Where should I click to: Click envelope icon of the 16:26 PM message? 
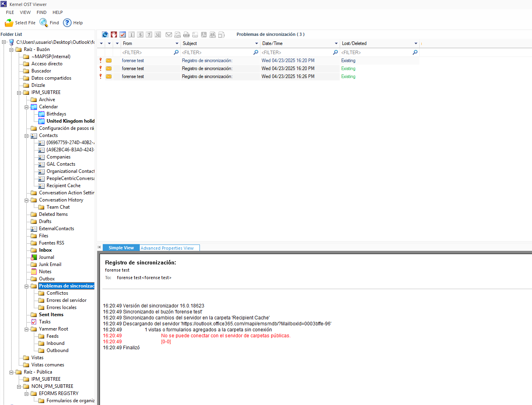point(109,76)
